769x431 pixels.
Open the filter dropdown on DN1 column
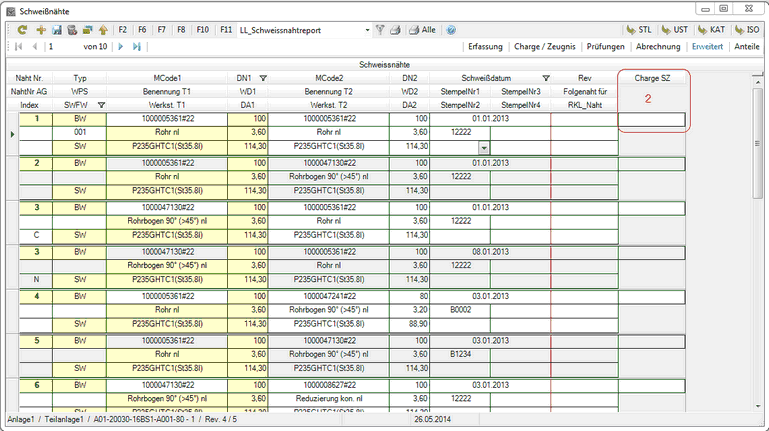pos(263,77)
